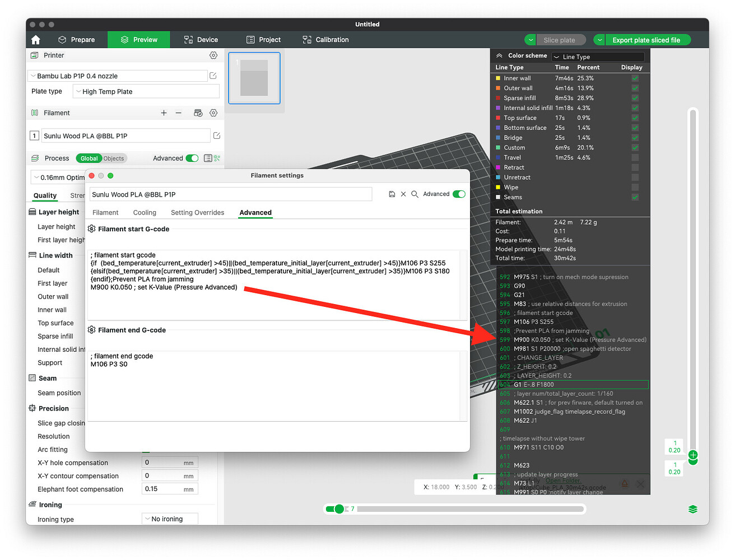
Task: Expand the printer preset dropdown
Action: 118,76
